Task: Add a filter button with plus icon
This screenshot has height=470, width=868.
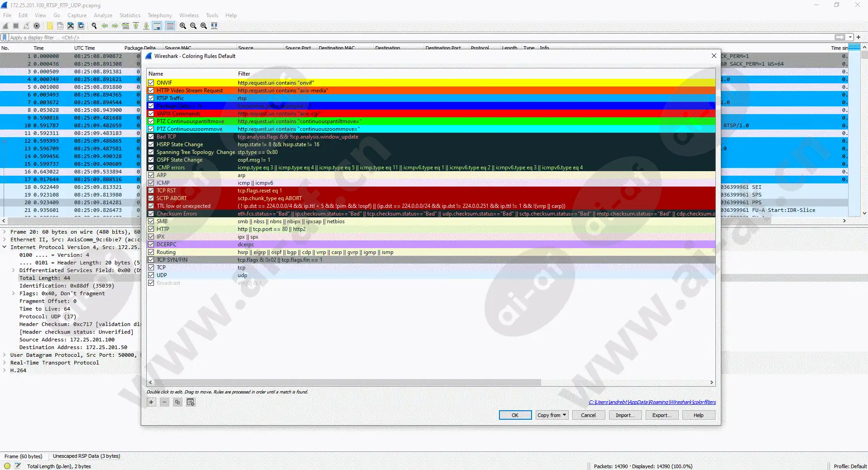Action: click(858, 37)
